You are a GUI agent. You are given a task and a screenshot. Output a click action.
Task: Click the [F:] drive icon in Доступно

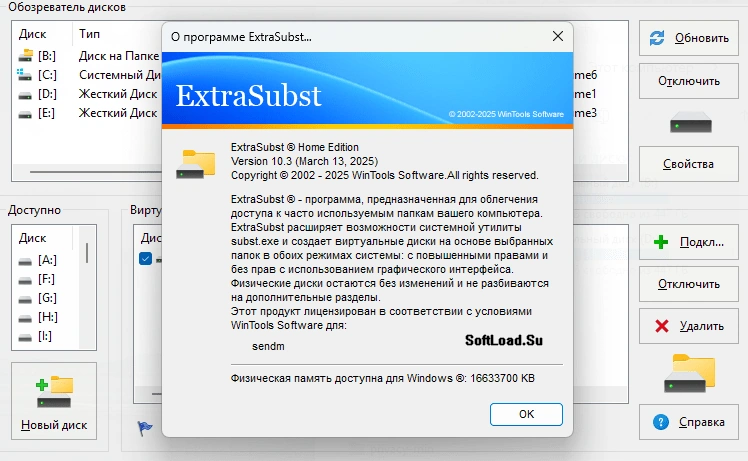point(25,281)
